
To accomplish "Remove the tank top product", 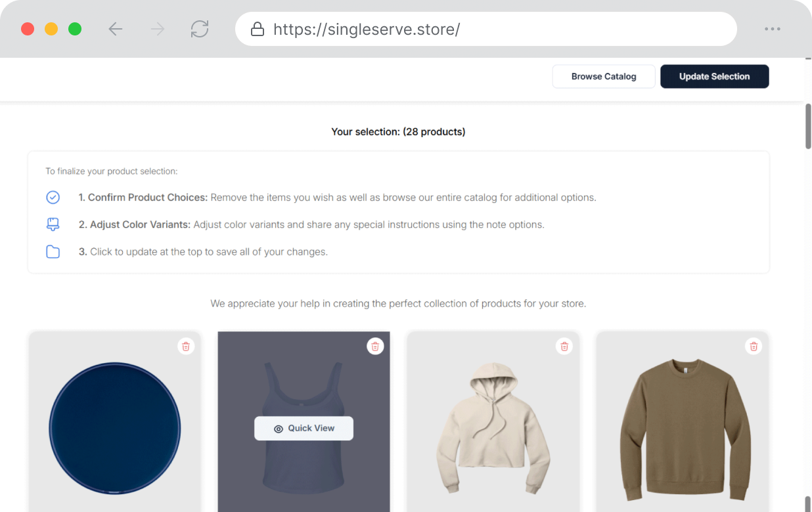I will [x=375, y=347].
